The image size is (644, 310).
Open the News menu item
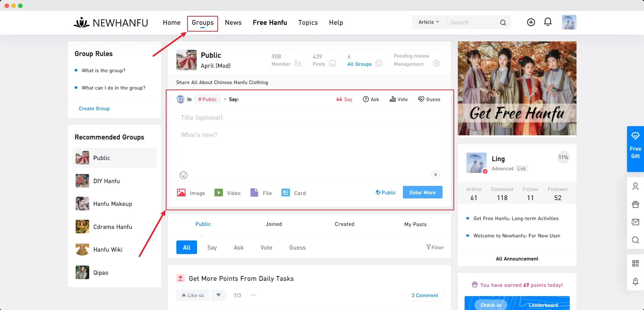click(233, 22)
